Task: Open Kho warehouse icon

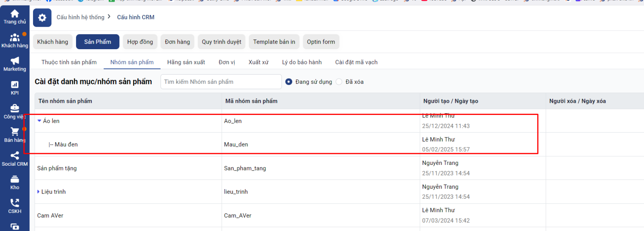Action: [14, 179]
